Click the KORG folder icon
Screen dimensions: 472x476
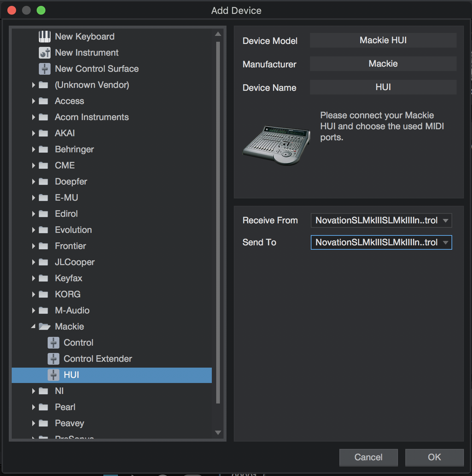coord(44,294)
